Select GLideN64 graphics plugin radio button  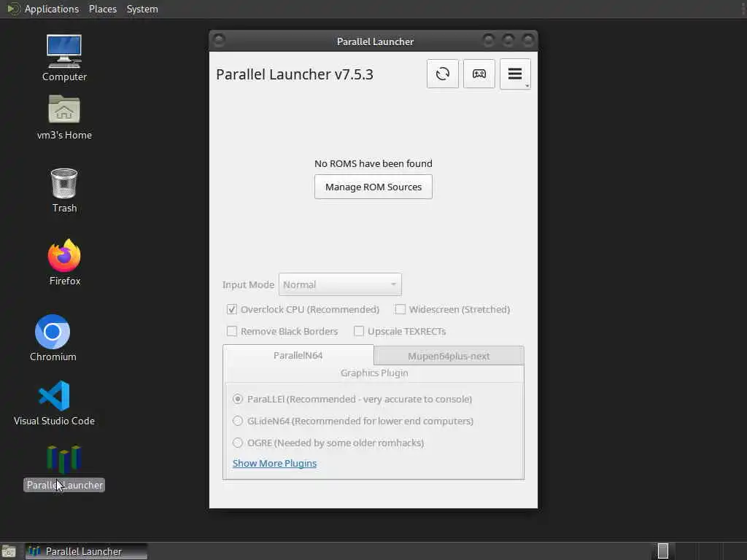(238, 421)
